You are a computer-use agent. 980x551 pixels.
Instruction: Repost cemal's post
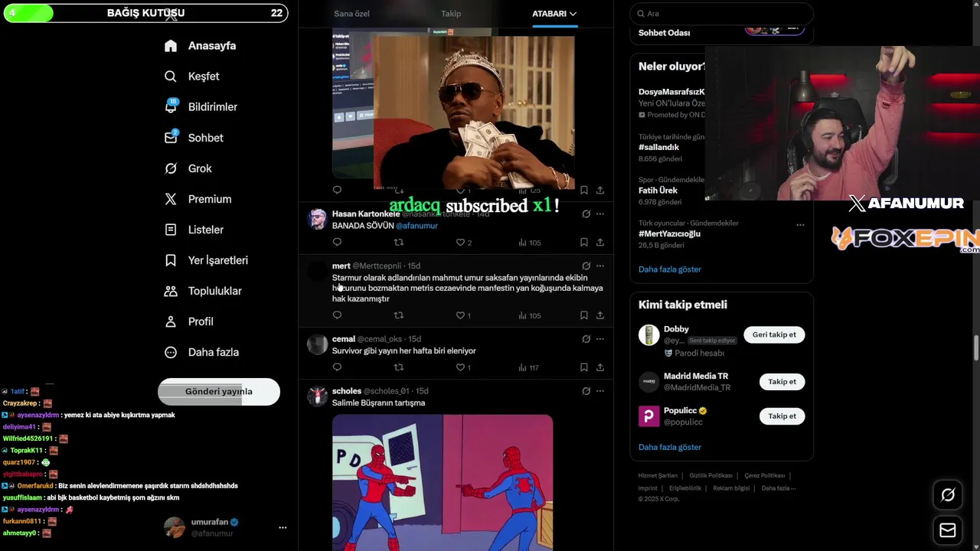[398, 367]
